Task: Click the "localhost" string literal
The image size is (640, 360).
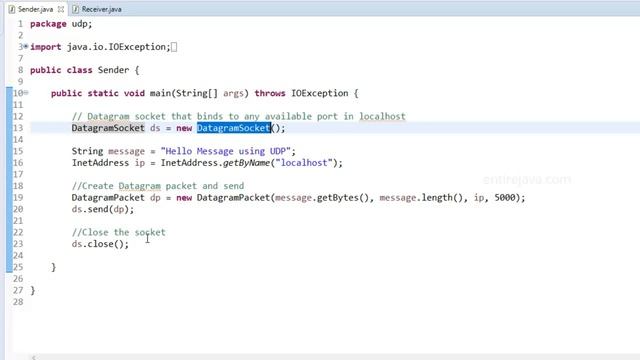Action: tap(304, 163)
